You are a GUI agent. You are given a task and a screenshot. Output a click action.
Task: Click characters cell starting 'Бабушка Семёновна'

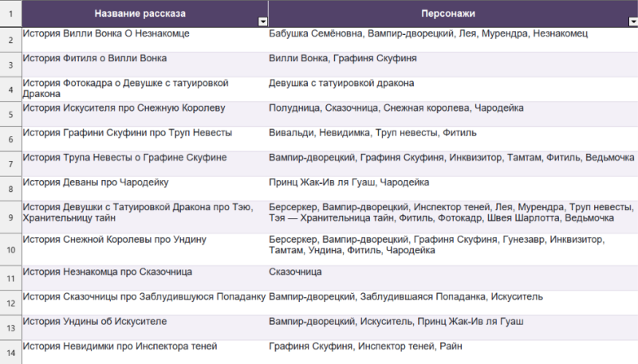pos(453,40)
